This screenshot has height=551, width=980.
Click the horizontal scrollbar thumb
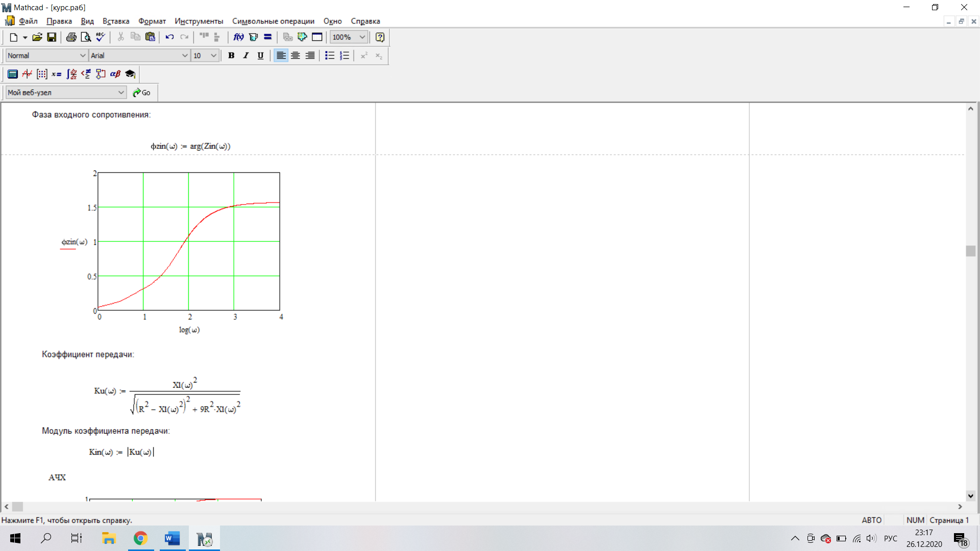coord(17,507)
